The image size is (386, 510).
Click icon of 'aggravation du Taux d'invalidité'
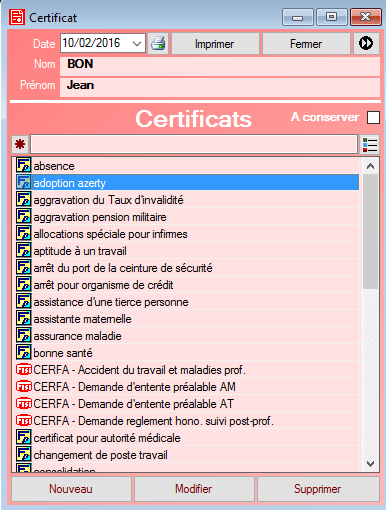click(x=23, y=199)
